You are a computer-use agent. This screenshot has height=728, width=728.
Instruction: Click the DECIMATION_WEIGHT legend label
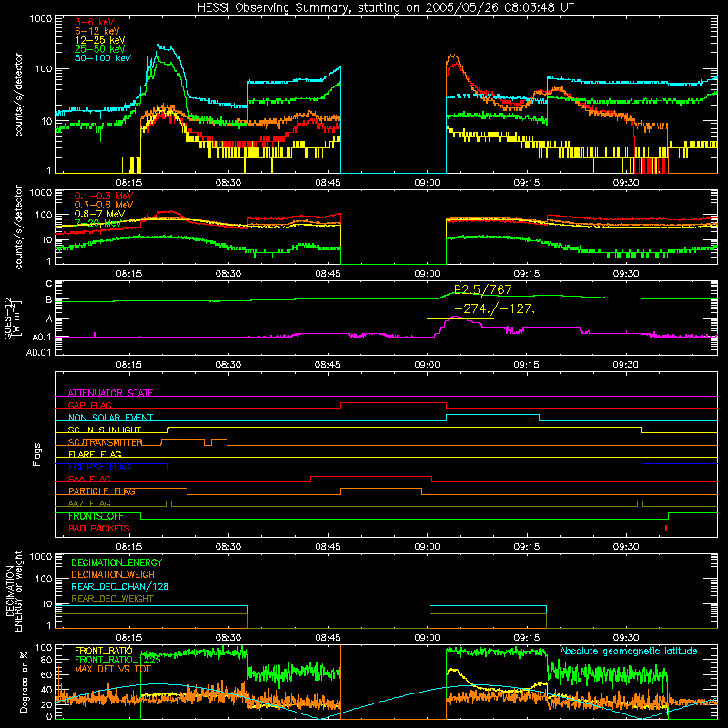coord(116,574)
